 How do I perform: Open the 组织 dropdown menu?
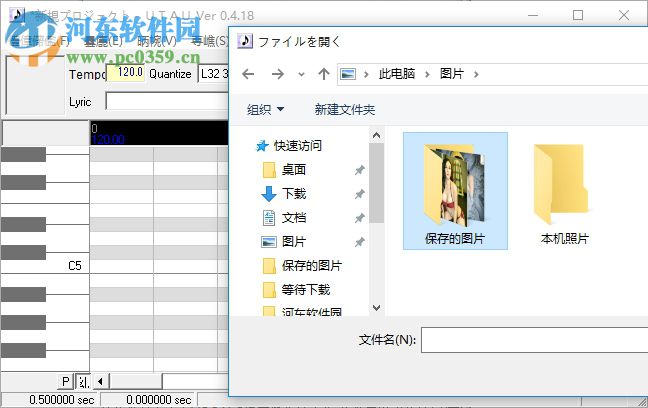point(265,110)
